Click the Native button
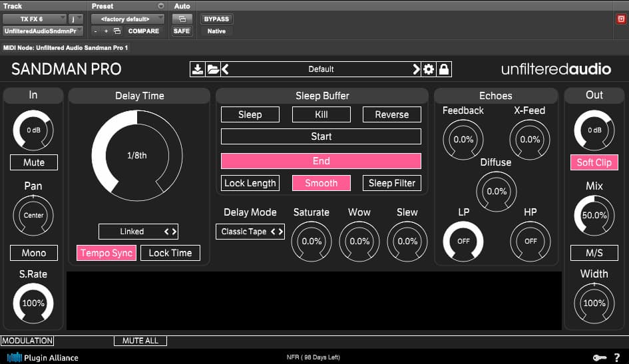Viewport: 629px width, 364px height. click(x=216, y=31)
